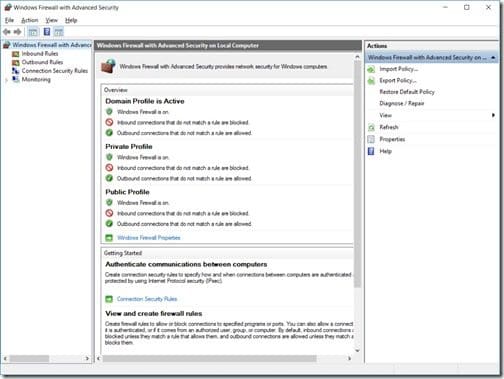Toggle the Show/Hide Action Pane toolbar icon
The height and width of the screenshot is (379, 504).
(x=59, y=32)
